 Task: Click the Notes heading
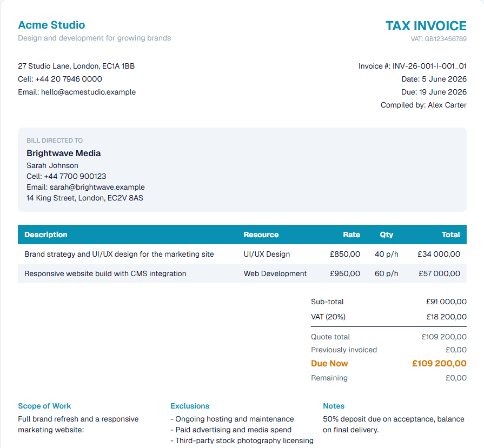(x=334, y=406)
